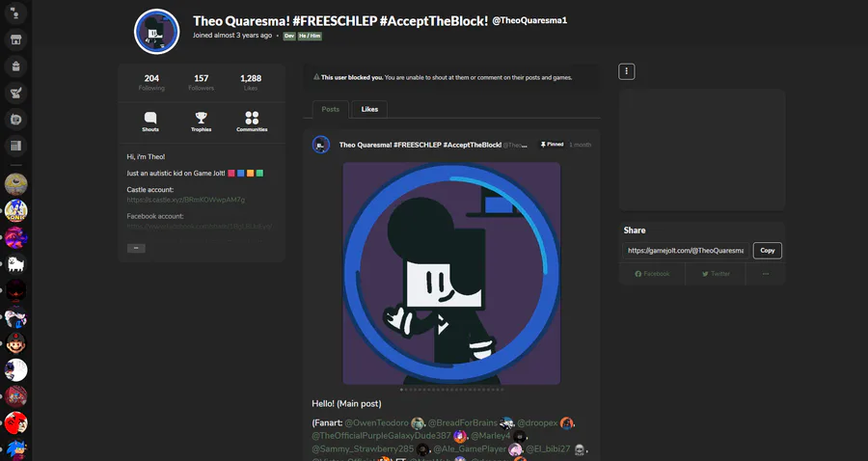View the 204 Following count
This screenshot has height=461, width=868.
[151, 83]
